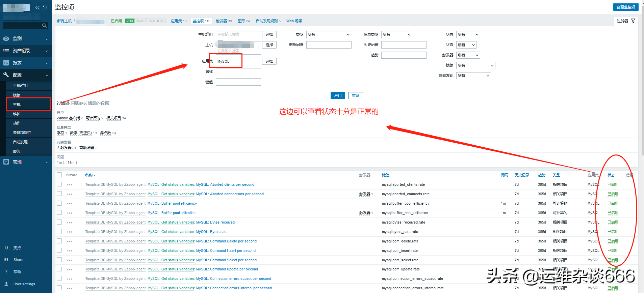Open the 信息类型 dropdown
Image resolution: width=644 pixels, height=293 pixels.
click(x=397, y=34)
